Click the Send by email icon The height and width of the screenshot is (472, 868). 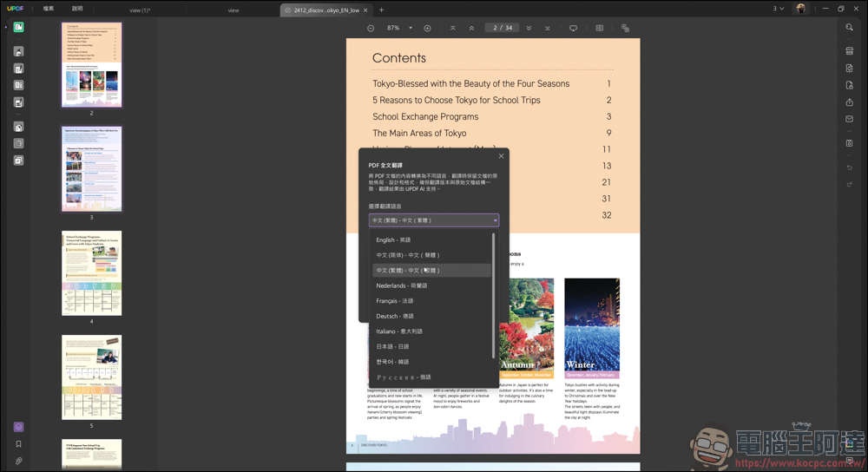click(849, 119)
